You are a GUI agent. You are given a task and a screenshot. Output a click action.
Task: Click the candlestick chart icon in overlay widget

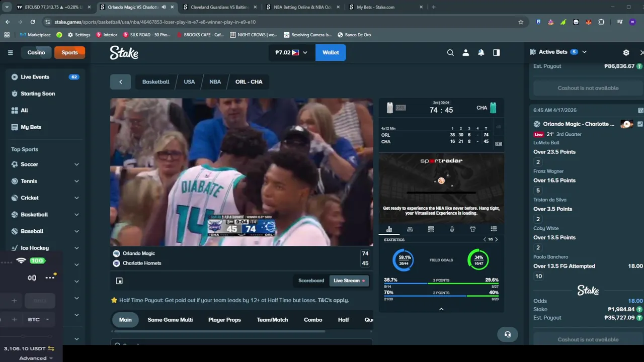click(x=32, y=278)
